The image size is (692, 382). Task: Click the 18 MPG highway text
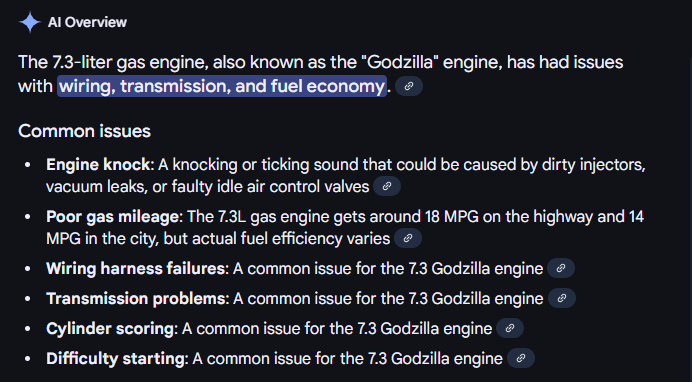(x=448, y=217)
